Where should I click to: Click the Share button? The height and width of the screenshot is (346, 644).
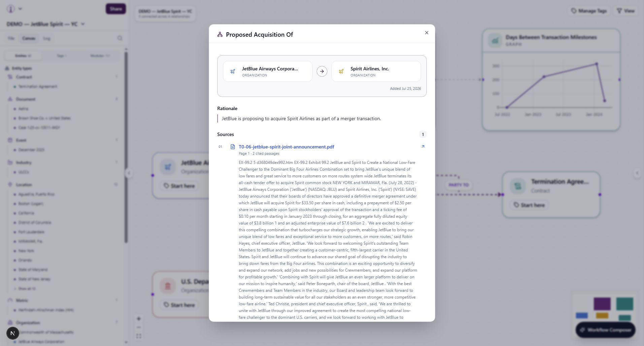[x=116, y=9]
